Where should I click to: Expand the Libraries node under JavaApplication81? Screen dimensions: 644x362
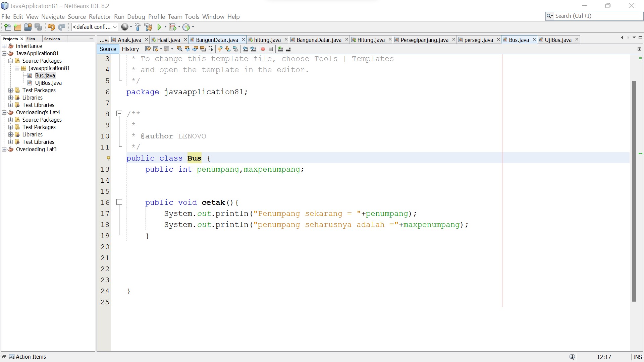pyautogui.click(x=11, y=98)
